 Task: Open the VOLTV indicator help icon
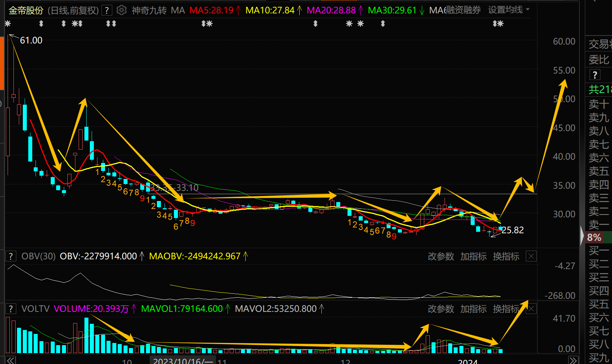click(11, 309)
